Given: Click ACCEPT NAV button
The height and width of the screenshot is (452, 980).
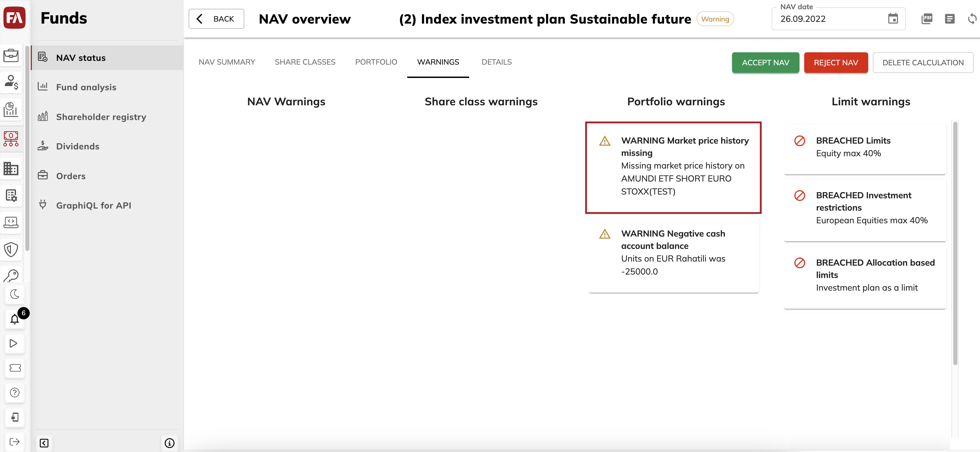Looking at the screenshot, I should click(766, 62).
